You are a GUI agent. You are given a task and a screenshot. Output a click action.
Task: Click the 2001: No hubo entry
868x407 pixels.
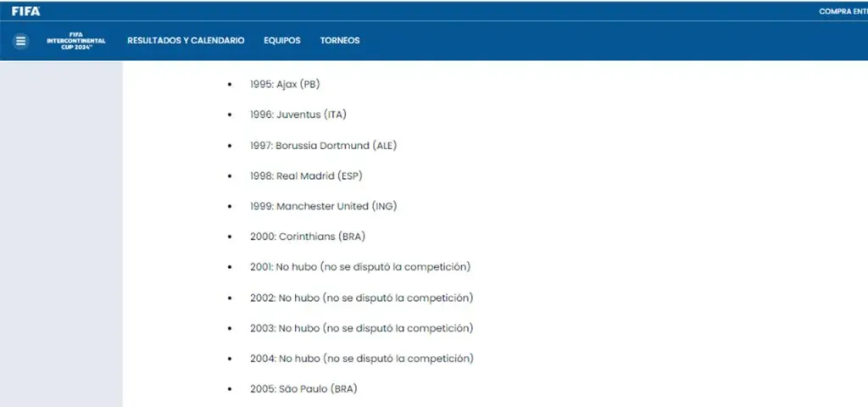[360, 267]
